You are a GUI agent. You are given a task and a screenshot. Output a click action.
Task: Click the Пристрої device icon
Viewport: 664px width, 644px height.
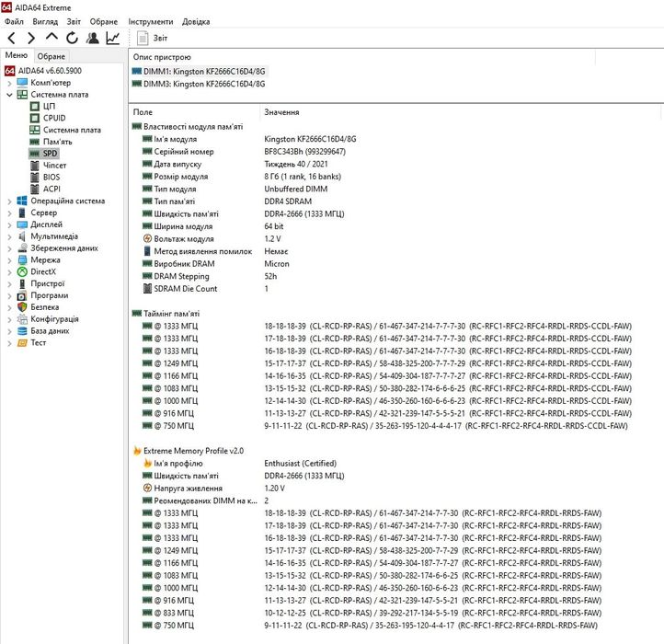(22, 284)
